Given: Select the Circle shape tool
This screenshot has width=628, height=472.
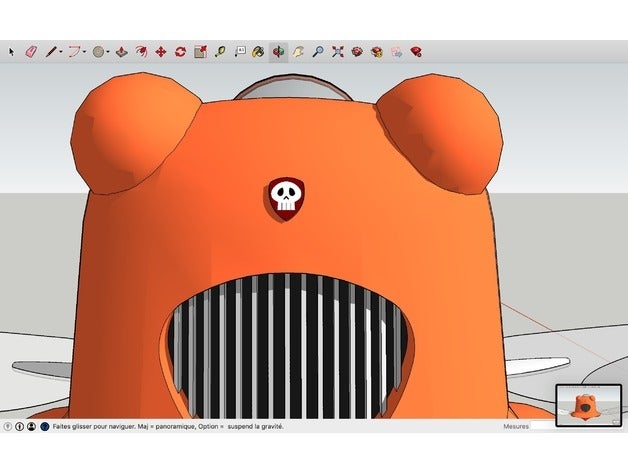Looking at the screenshot, I should click(x=99, y=51).
